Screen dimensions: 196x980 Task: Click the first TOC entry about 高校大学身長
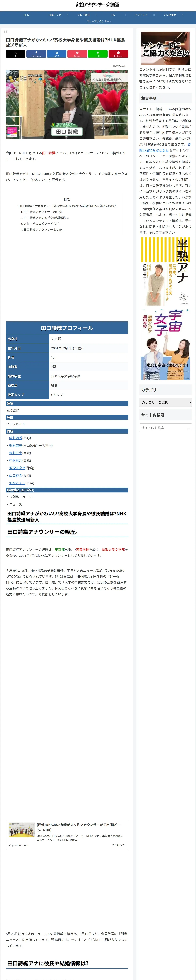[68, 206]
